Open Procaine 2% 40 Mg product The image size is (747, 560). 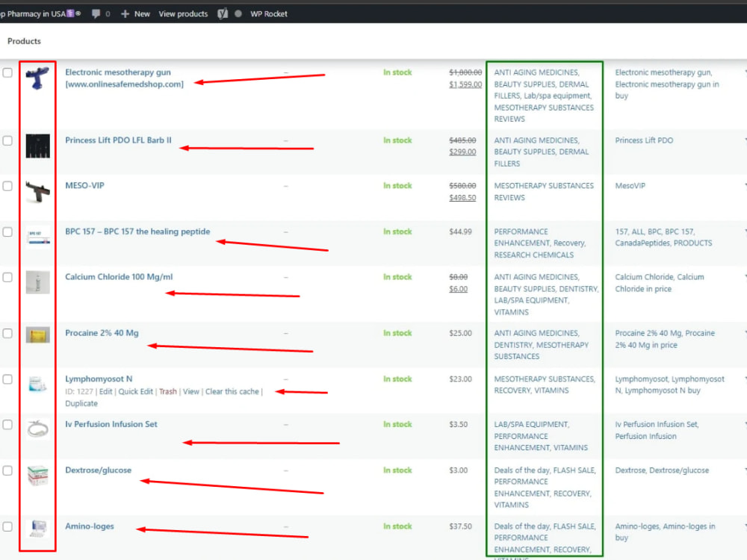(x=102, y=333)
